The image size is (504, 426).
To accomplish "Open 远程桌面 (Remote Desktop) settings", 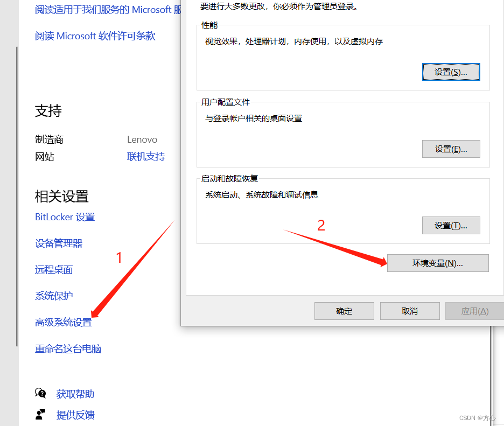I will pos(53,269).
